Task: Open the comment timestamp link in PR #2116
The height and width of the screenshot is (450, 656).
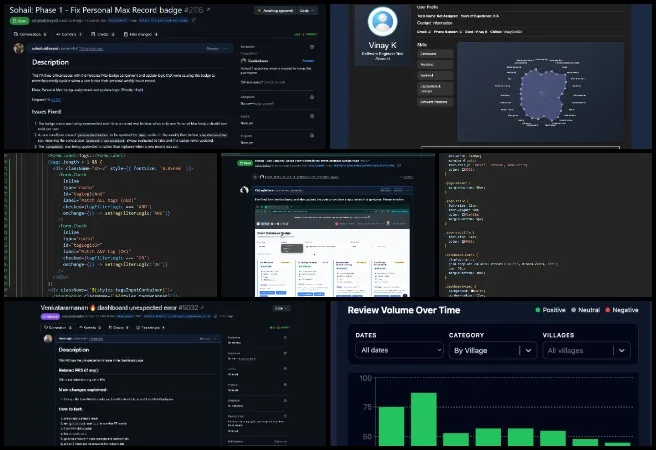Action: point(91,49)
